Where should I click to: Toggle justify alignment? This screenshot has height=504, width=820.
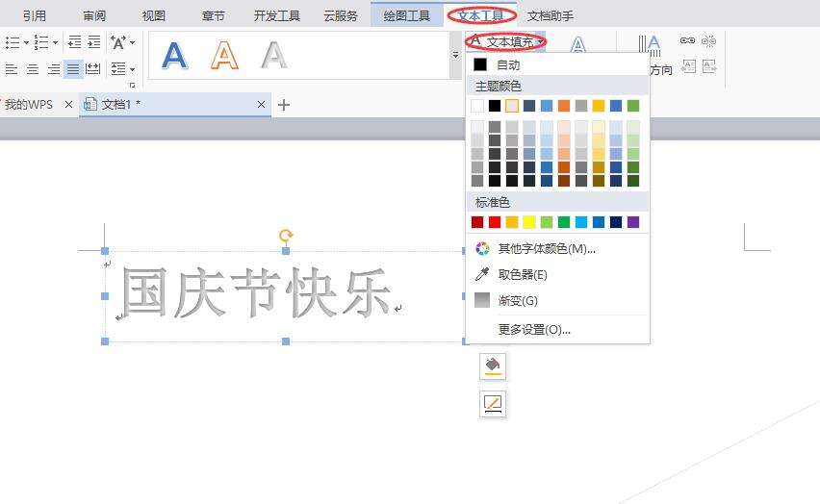73,68
